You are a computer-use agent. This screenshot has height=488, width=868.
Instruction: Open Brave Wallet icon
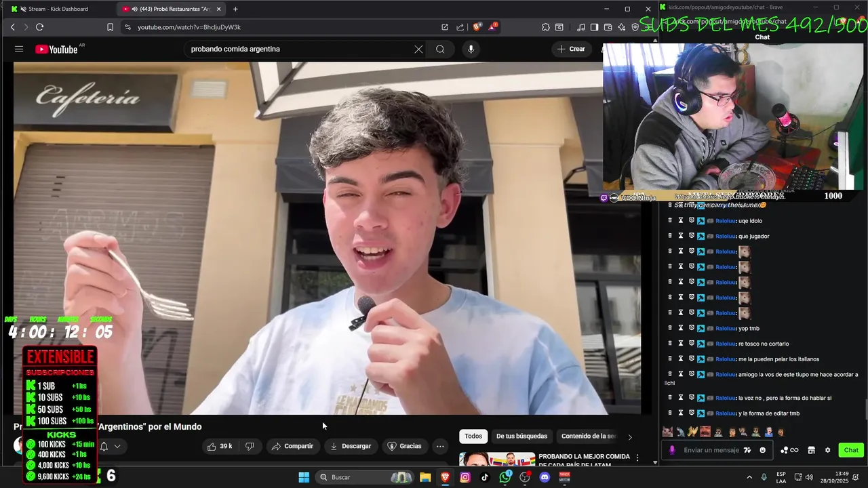coord(608,27)
